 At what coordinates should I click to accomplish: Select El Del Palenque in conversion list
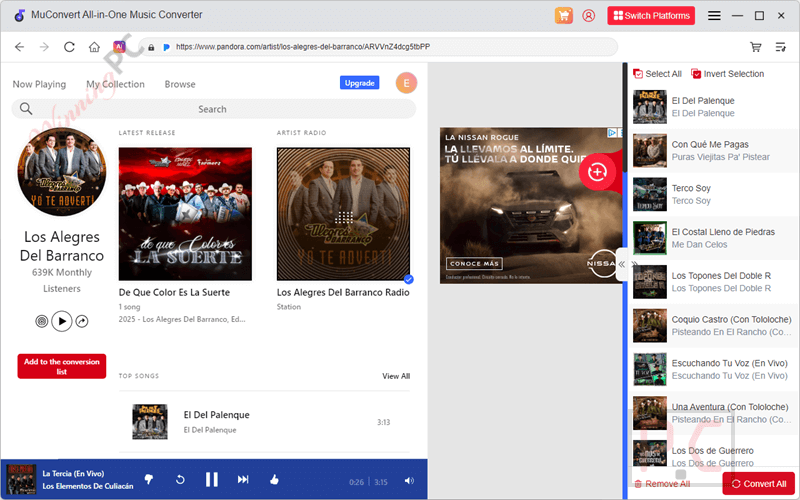pyautogui.click(x=714, y=107)
